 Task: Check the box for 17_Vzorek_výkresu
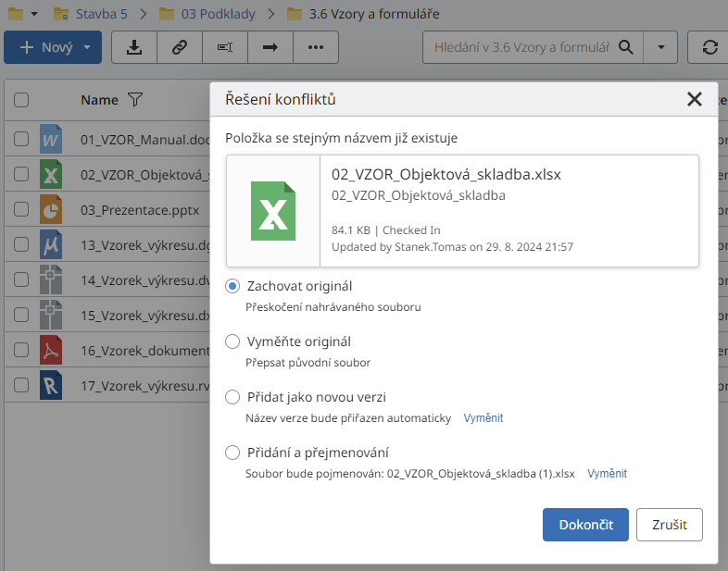21,386
